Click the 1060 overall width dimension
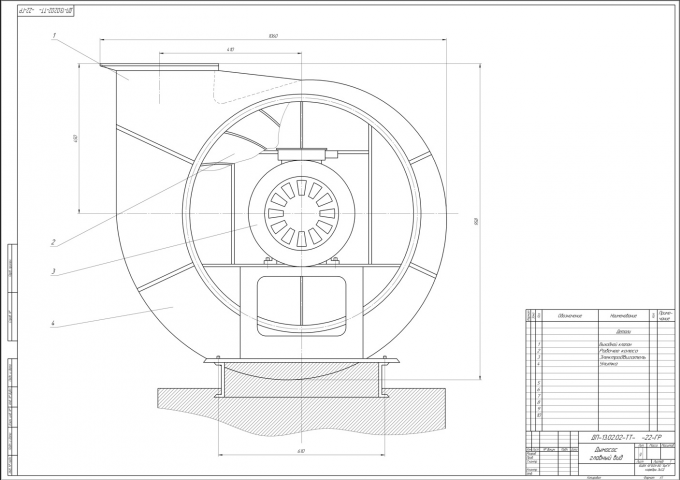This screenshot has height=480, width=680. 273,36
